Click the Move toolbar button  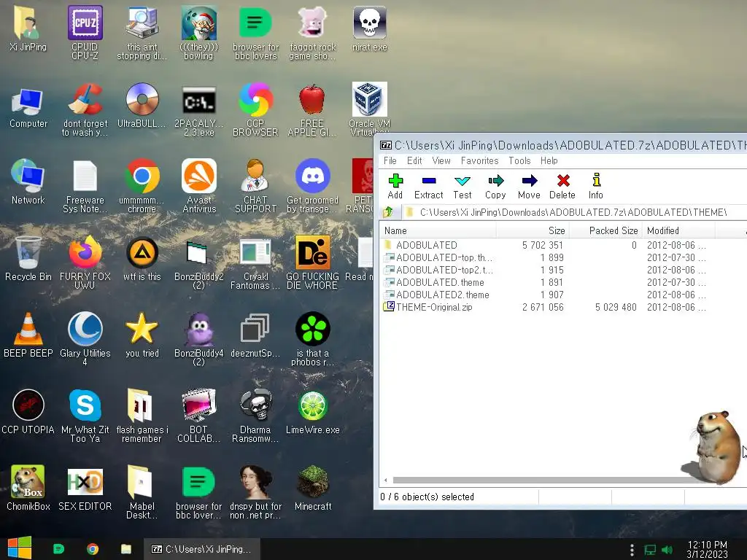coord(529,186)
